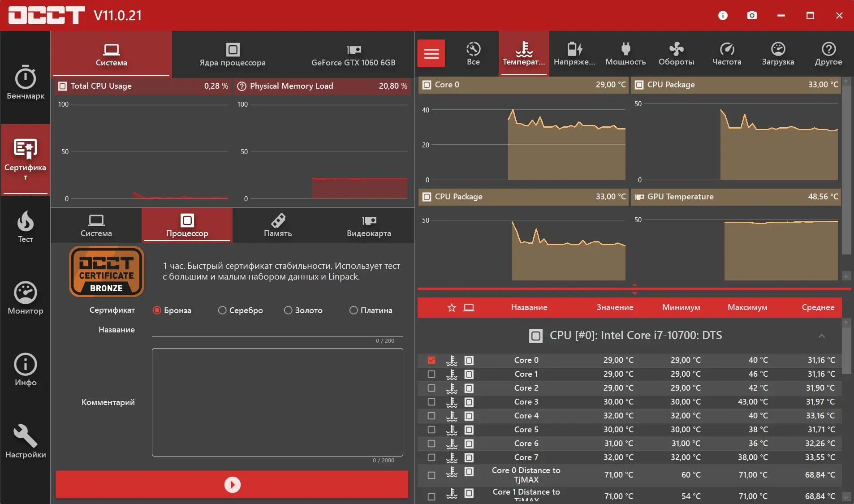
Task: Select the Видеокарта certificate tab
Action: click(369, 225)
